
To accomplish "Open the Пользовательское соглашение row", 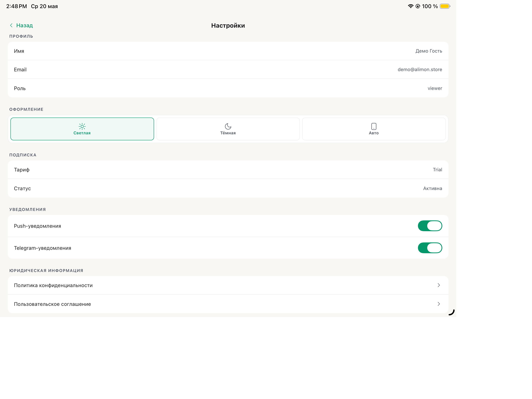I will (x=228, y=304).
